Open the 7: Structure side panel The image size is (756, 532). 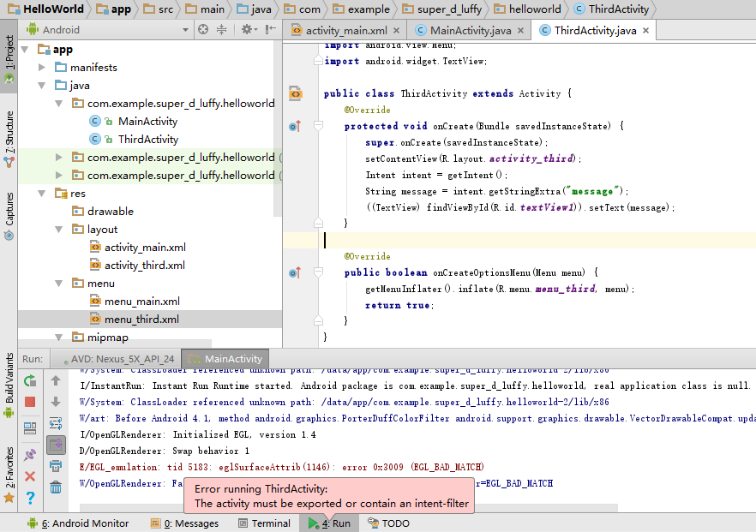click(x=9, y=139)
